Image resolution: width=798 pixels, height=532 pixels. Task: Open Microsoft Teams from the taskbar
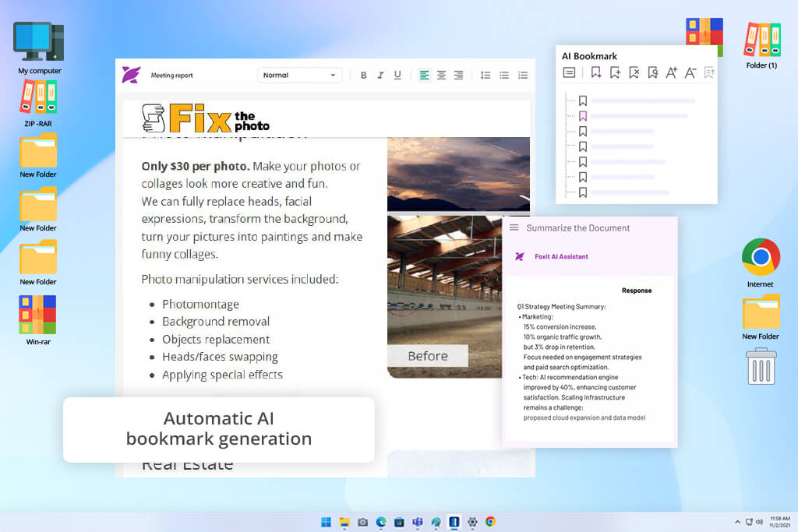click(418, 522)
